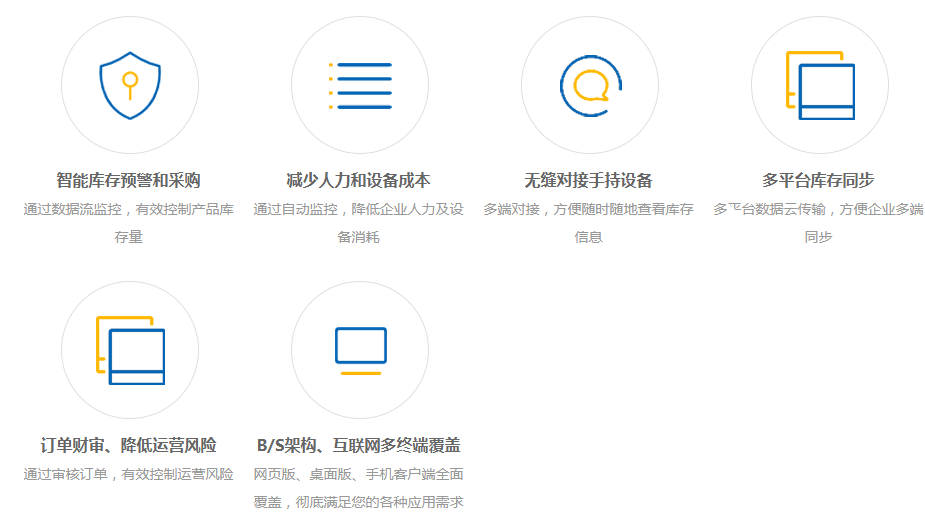Viewport: 925px width, 518px height.
Task: Click the 订单财审、降低运营风险 heading
Action: [129, 446]
